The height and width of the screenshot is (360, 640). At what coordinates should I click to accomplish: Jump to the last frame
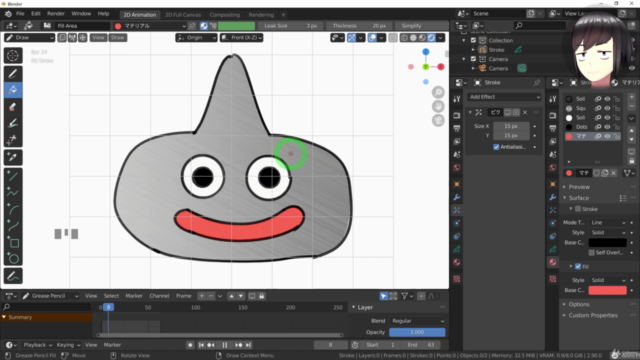pos(248,345)
